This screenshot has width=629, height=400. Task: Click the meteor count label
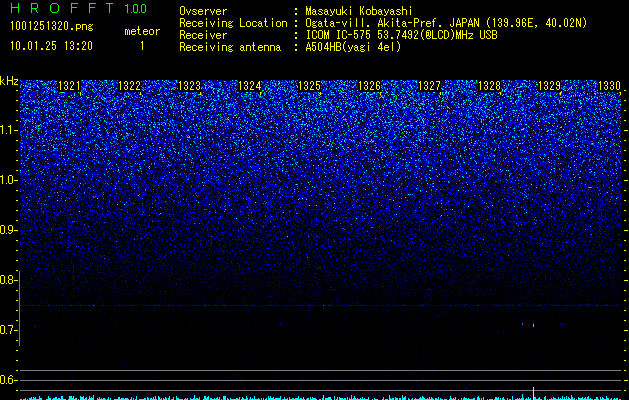(x=142, y=31)
